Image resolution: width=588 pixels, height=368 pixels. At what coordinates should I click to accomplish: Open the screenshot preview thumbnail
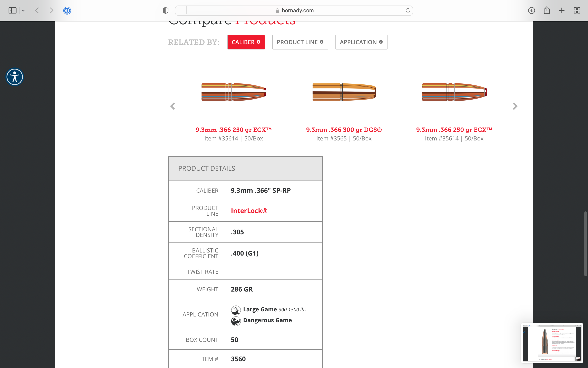point(552,343)
